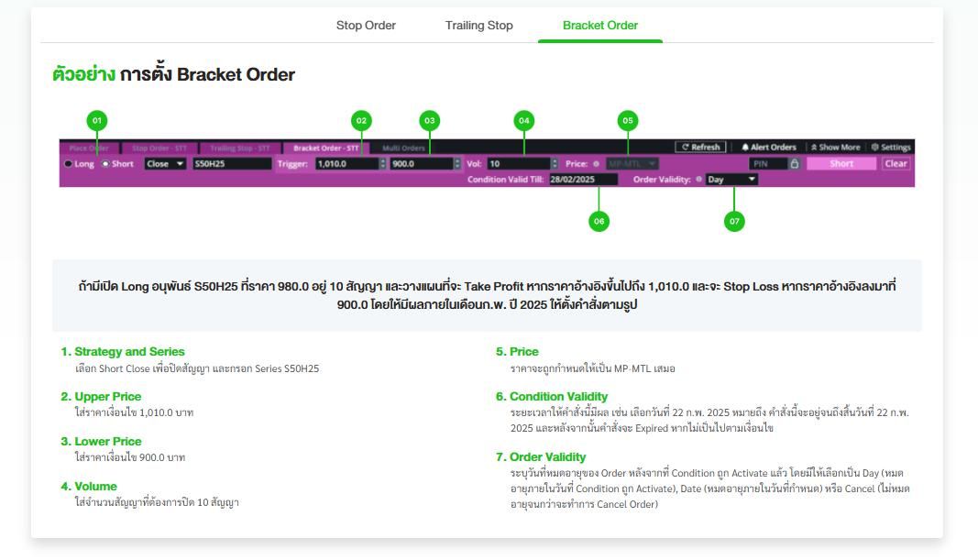Switch to Stop Order - STT panel tab
Screen dimensions: 978x560
click(159, 148)
